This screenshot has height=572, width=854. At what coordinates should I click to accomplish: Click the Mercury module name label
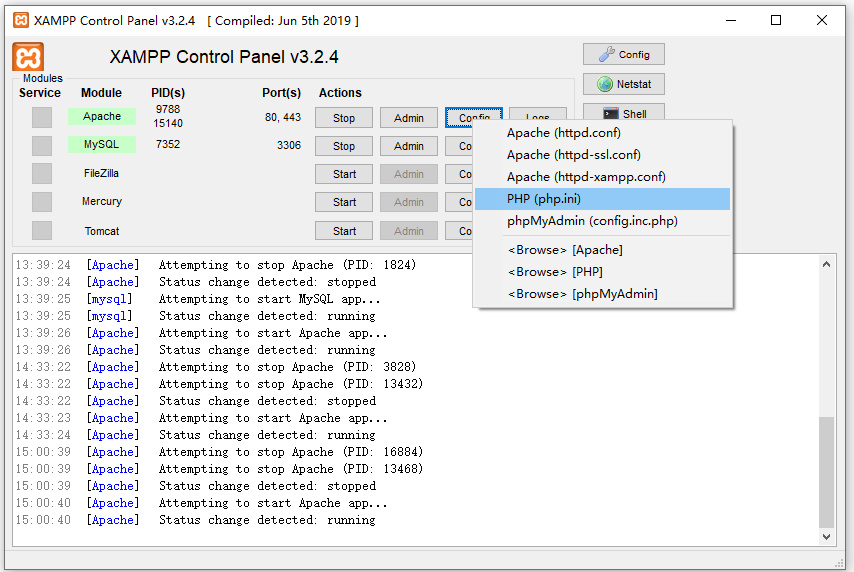click(102, 202)
